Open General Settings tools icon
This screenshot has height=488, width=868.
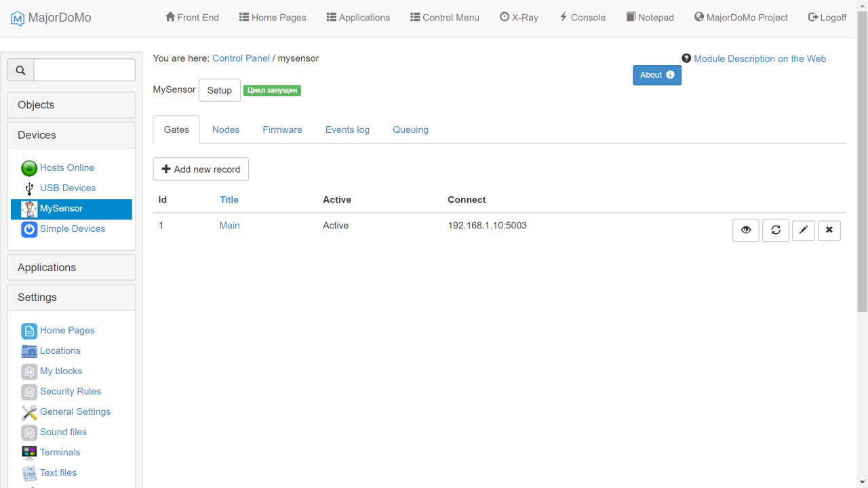tap(29, 412)
